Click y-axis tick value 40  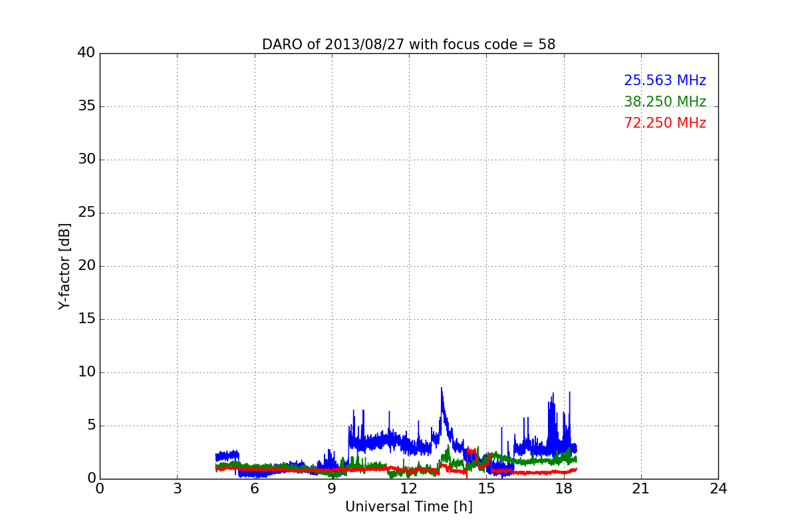pos(86,53)
